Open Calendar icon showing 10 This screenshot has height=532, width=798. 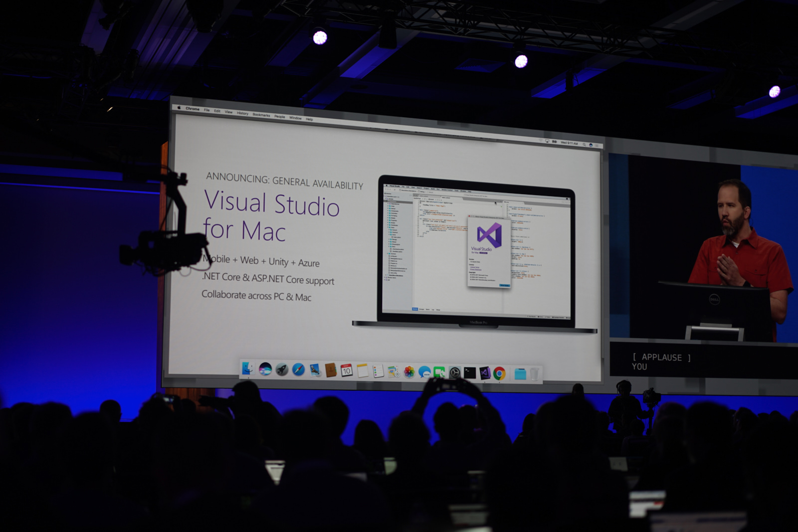347,370
